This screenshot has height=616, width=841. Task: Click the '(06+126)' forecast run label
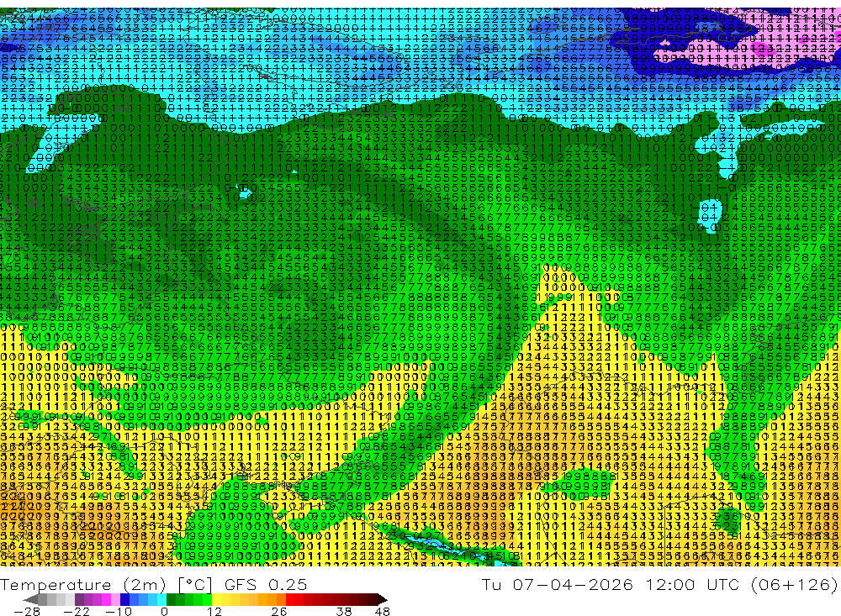(795, 584)
